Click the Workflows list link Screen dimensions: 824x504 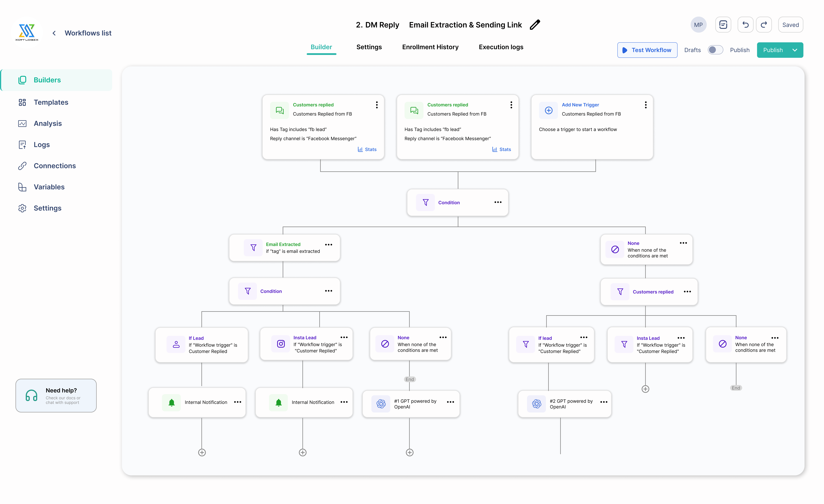click(88, 33)
